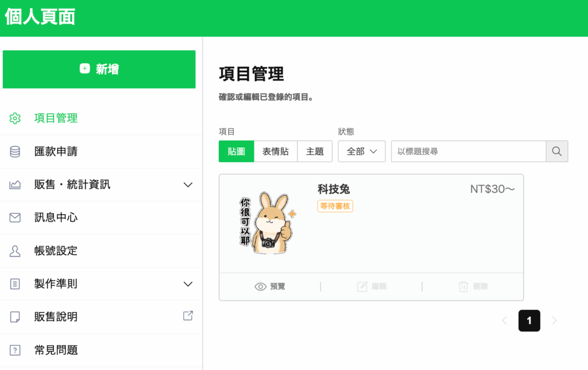Click the envelope icon for 訊息中心
588x370 pixels.
15,217
